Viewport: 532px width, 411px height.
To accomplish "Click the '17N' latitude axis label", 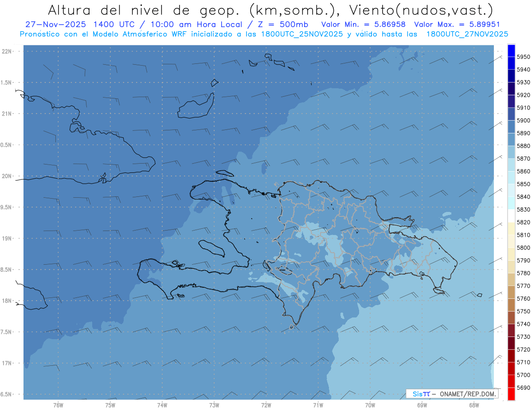I will [7, 363].
